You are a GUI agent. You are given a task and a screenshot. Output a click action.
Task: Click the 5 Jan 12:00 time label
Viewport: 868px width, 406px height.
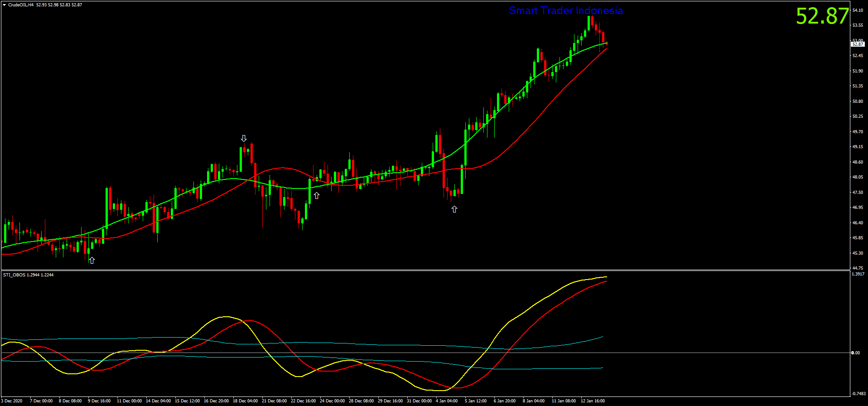click(x=476, y=401)
